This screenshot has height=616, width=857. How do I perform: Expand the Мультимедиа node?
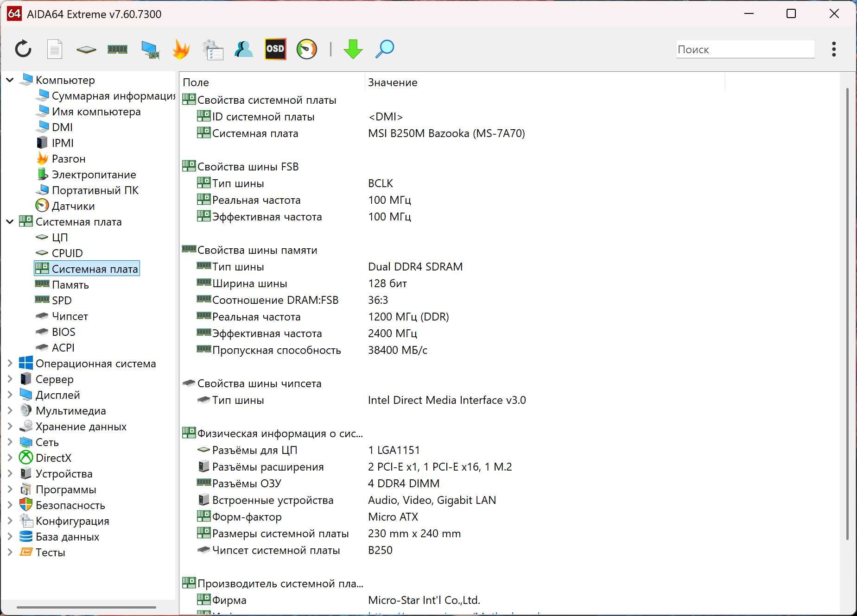click(10, 411)
